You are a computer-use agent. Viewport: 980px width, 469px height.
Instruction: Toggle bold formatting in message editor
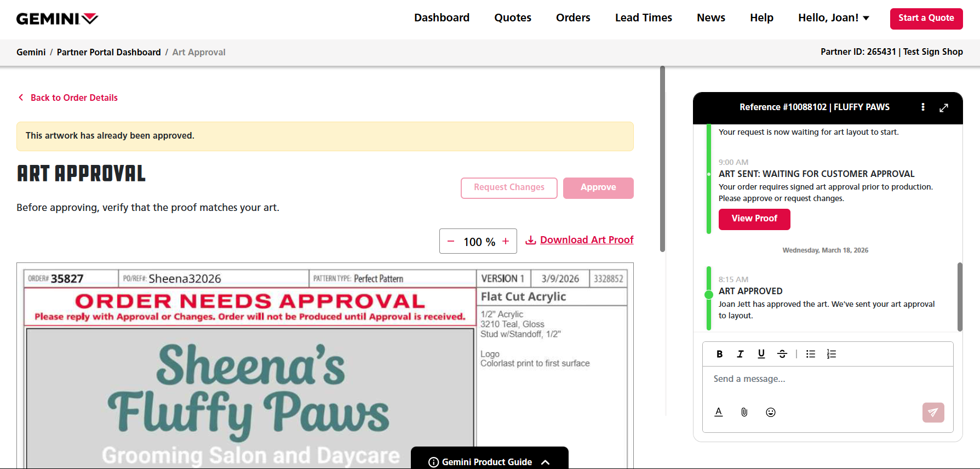(x=719, y=354)
